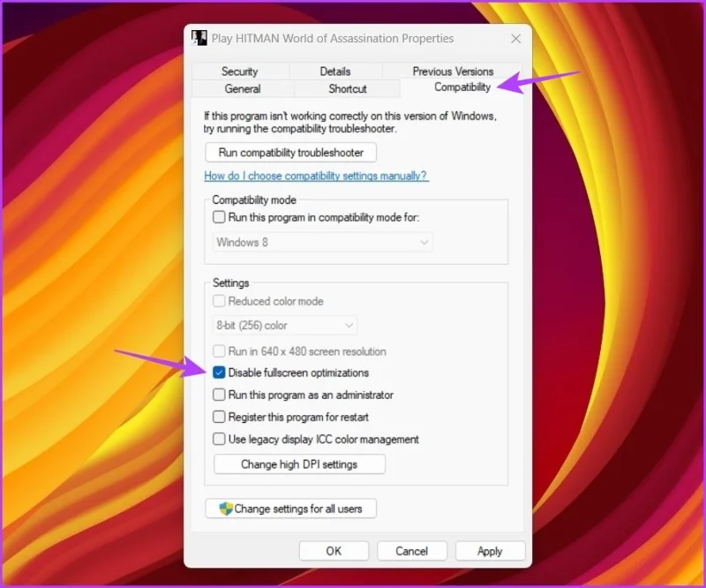The width and height of the screenshot is (706, 588).
Task: Open Change high DPI settings
Action: coord(299,464)
